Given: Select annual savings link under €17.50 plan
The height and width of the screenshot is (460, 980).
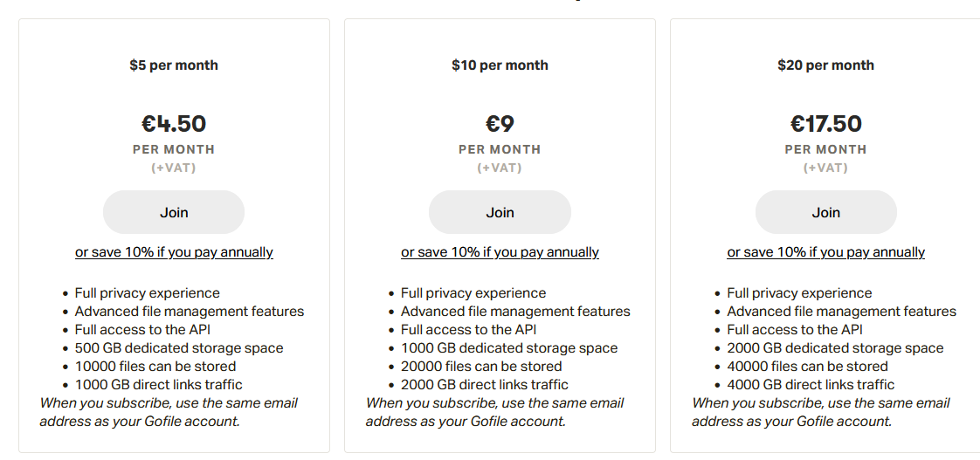Looking at the screenshot, I should point(825,252).
